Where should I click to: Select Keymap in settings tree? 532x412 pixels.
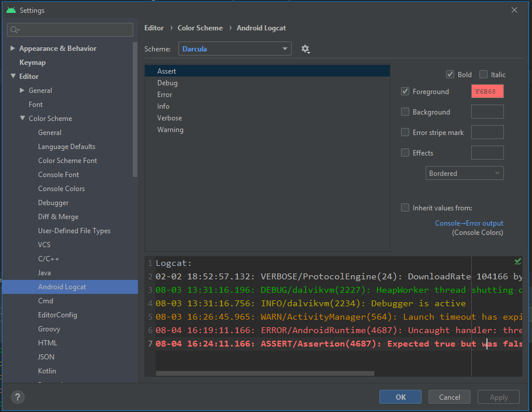32,63
